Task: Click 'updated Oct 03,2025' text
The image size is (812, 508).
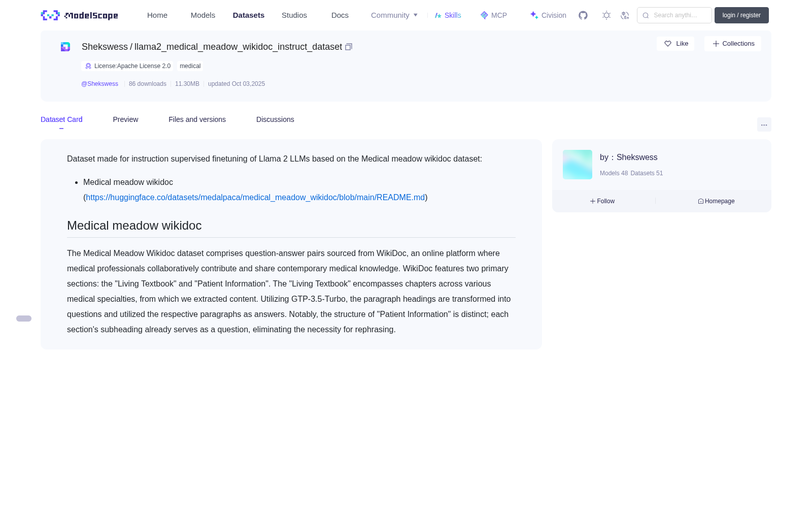Action: 236,84
